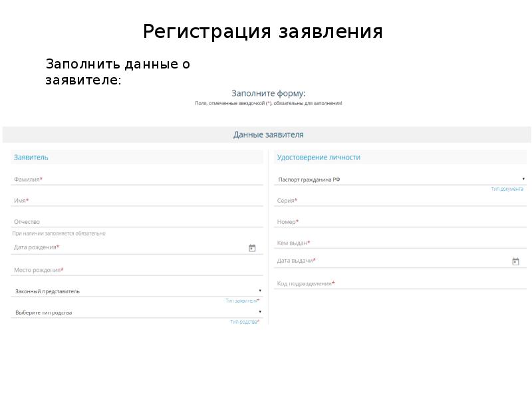Click the Фамилия input field
This screenshot has height=399, width=532.
coord(136,180)
